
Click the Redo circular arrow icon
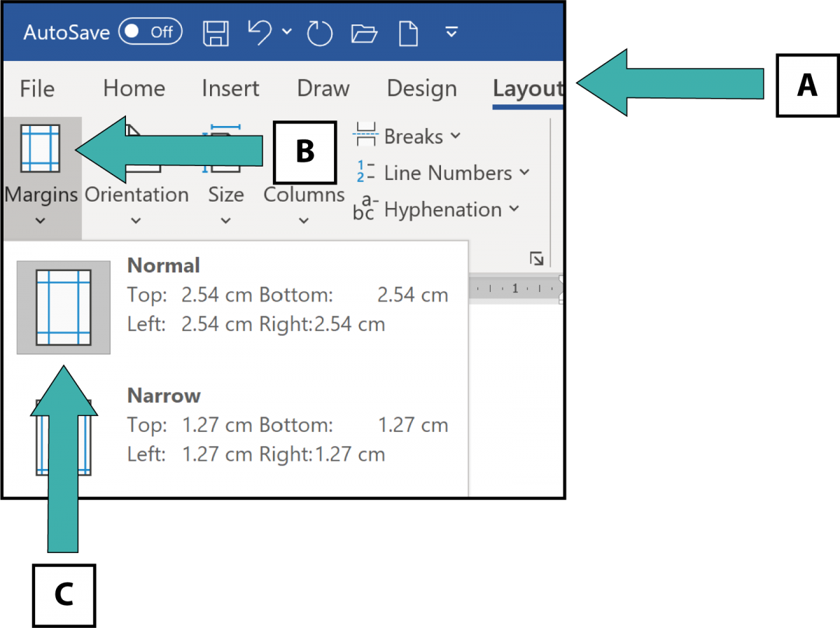(x=320, y=32)
